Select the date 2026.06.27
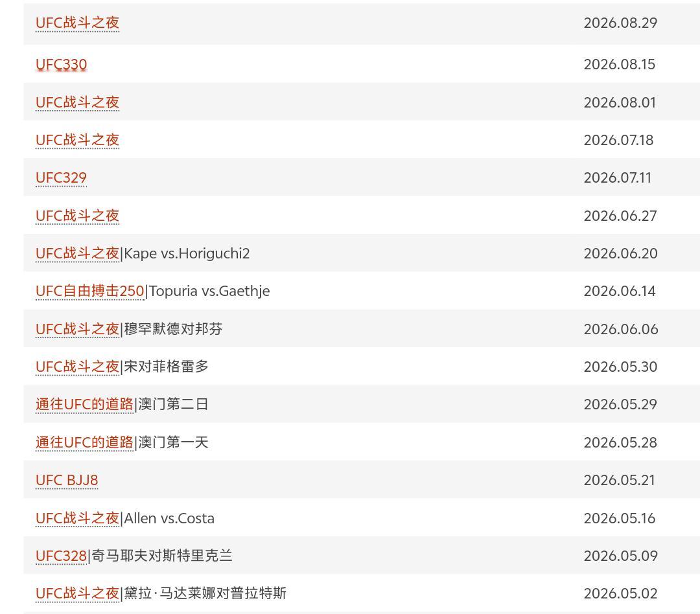700x614 pixels. [620, 216]
